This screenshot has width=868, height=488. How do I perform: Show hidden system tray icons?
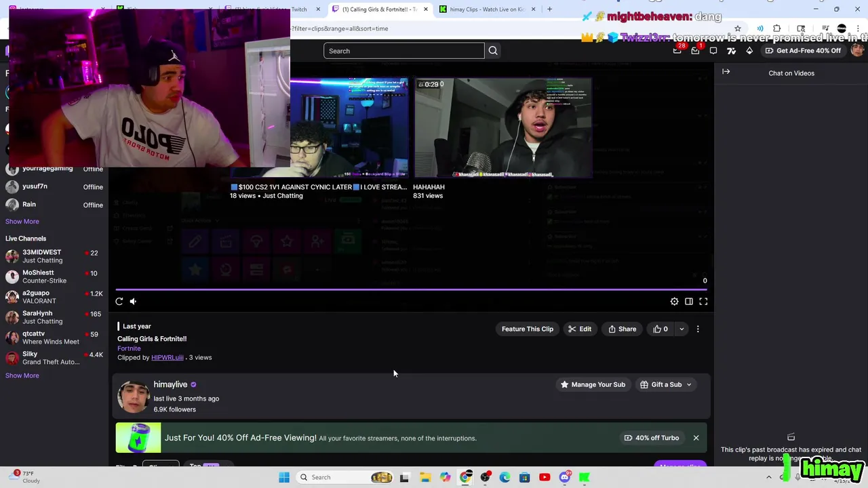pyautogui.click(x=769, y=477)
